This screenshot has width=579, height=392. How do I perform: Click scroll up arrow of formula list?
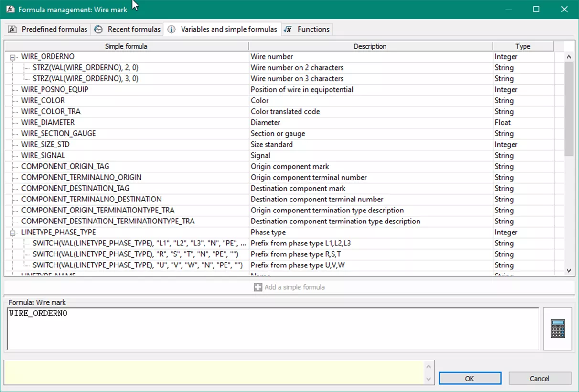tap(568, 57)
